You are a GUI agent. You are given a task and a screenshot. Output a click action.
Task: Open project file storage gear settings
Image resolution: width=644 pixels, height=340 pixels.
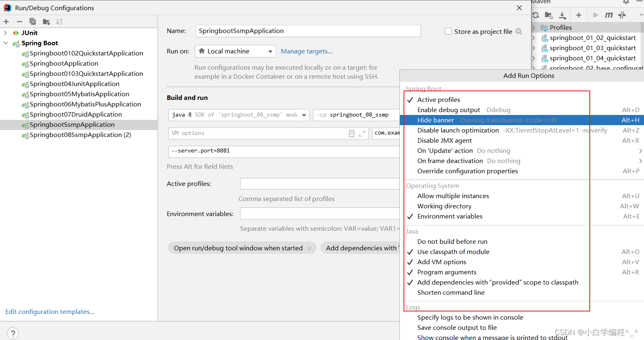(519, 31)
